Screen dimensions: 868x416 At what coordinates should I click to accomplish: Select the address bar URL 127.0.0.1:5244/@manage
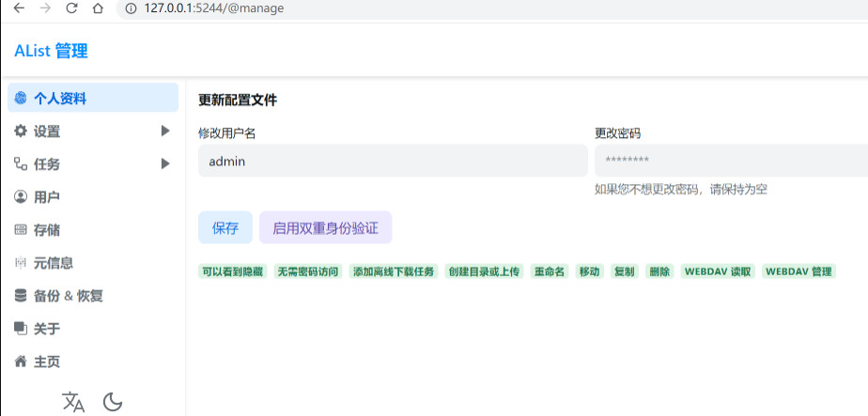(213, 8)
